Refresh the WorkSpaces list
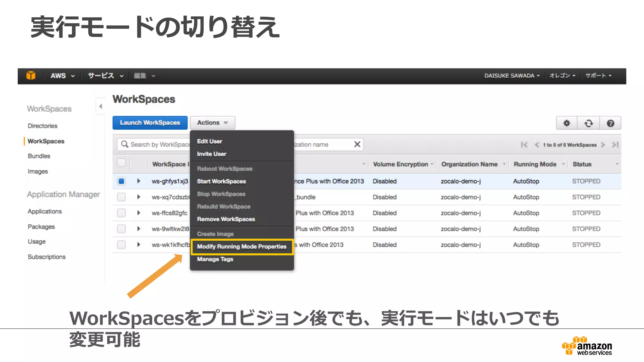Screen dimensions: 644x362 pos(588,123)
